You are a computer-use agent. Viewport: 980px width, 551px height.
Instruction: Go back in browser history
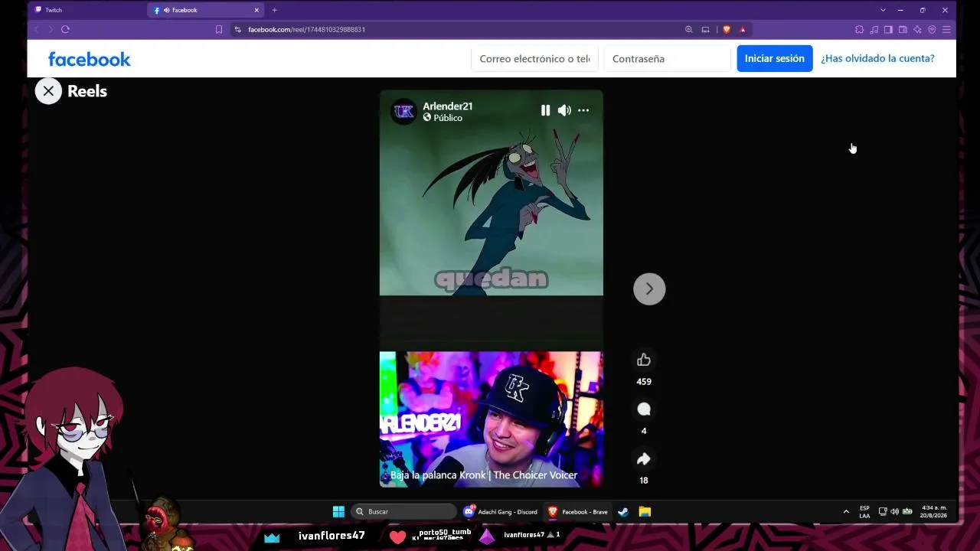[x=36, y=29]
